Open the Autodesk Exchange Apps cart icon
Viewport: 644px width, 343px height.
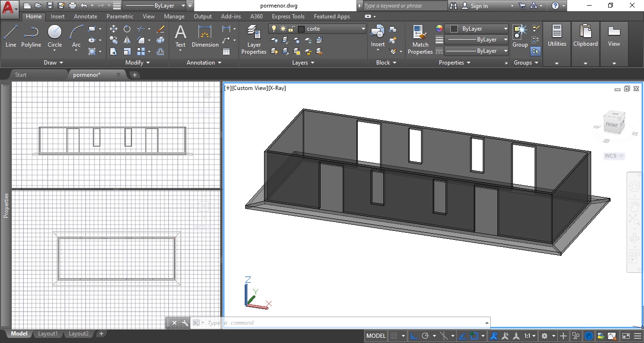tap(522, 6)
